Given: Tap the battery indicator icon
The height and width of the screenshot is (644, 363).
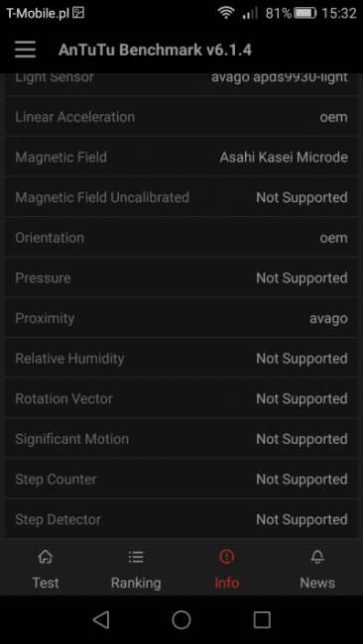Looking at the screenshot, I should (x=305, y=13).
